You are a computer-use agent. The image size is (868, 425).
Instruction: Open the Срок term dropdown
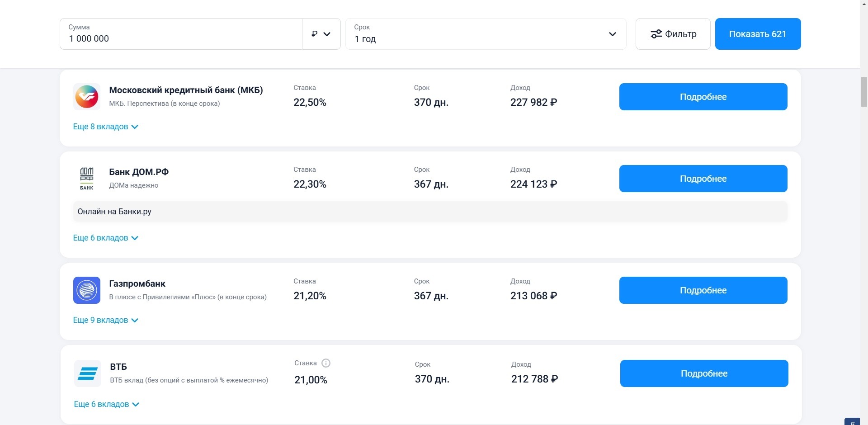pos(486,34)
